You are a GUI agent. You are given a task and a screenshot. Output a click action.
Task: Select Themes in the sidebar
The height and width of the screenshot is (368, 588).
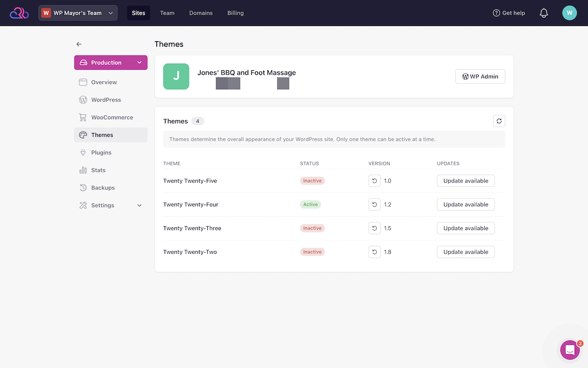point(111,135)
